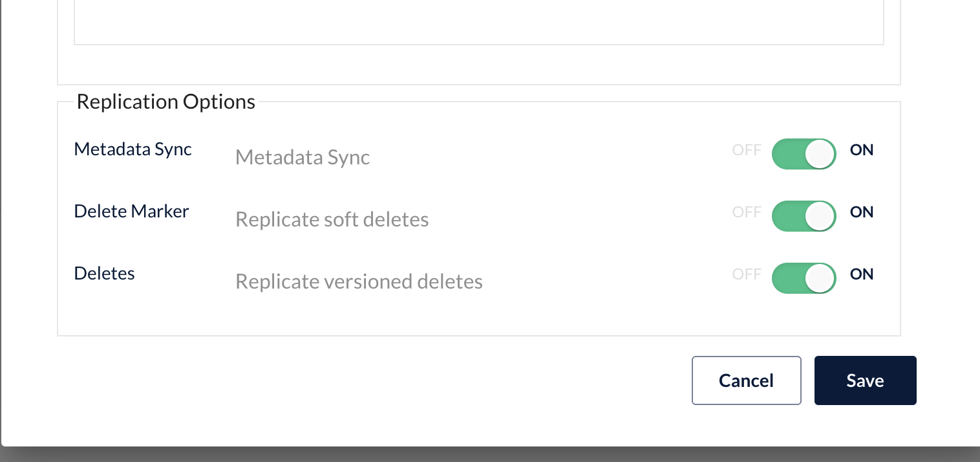
Task: Click the ON label next to Metadata Sync
Action: [862, 150]
